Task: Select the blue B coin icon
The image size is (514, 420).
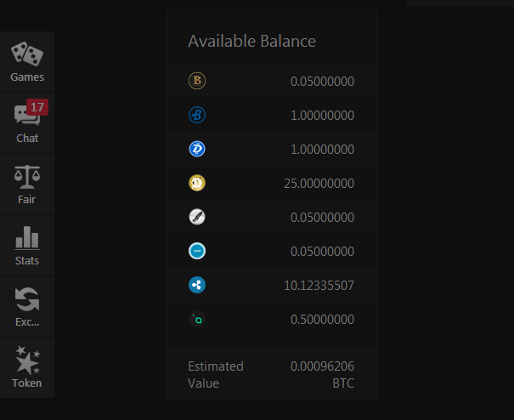Action: click(197, 115)
